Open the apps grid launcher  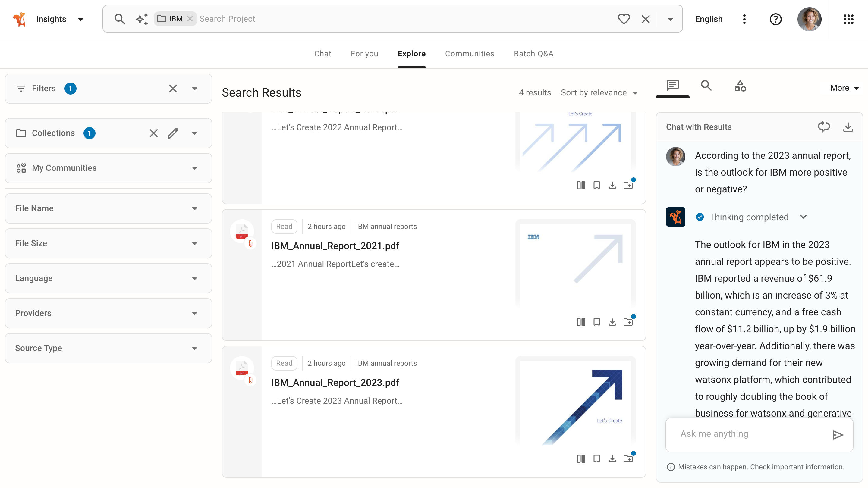pos(848,19)
